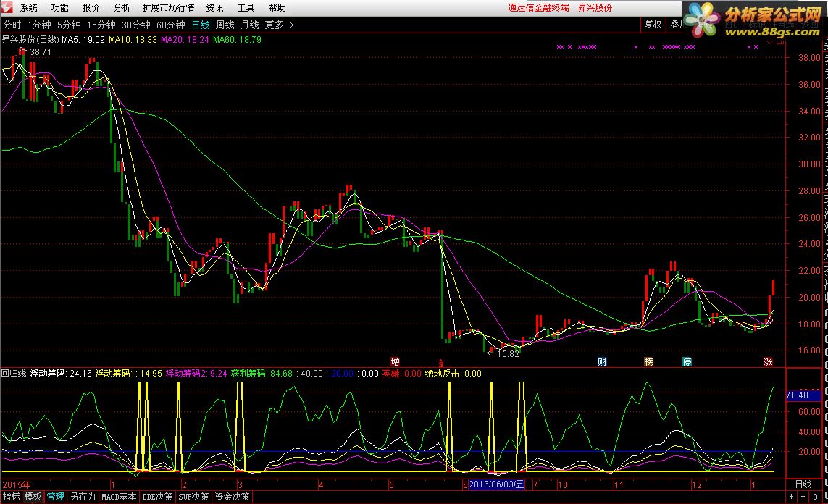Image resolution: width=828 pixels, height=504 pixels.
Task: Switch to 月线 monthly period
Action: click(250, 25)
